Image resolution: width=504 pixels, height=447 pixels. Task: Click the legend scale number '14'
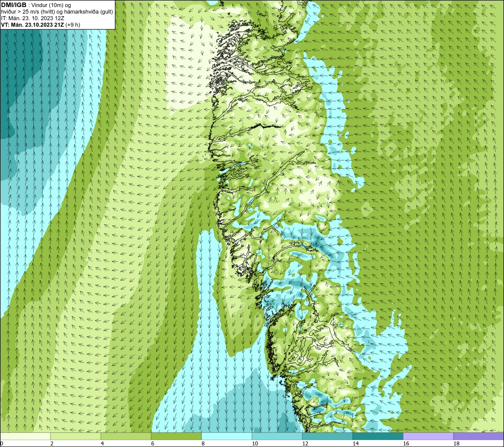pyautogui.click(x=356, y=444)
